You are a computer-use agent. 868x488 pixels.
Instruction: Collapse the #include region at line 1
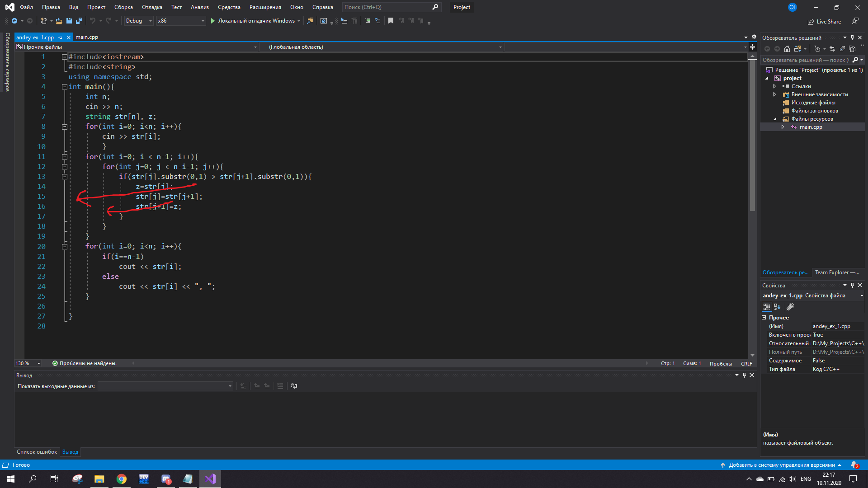pyautogui.click(x=65, y=57)
